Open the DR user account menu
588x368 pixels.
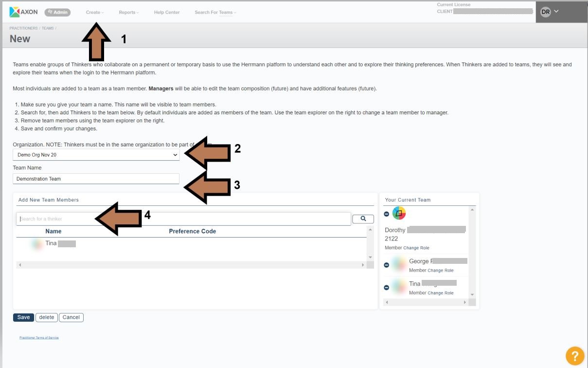pos(550,12)
